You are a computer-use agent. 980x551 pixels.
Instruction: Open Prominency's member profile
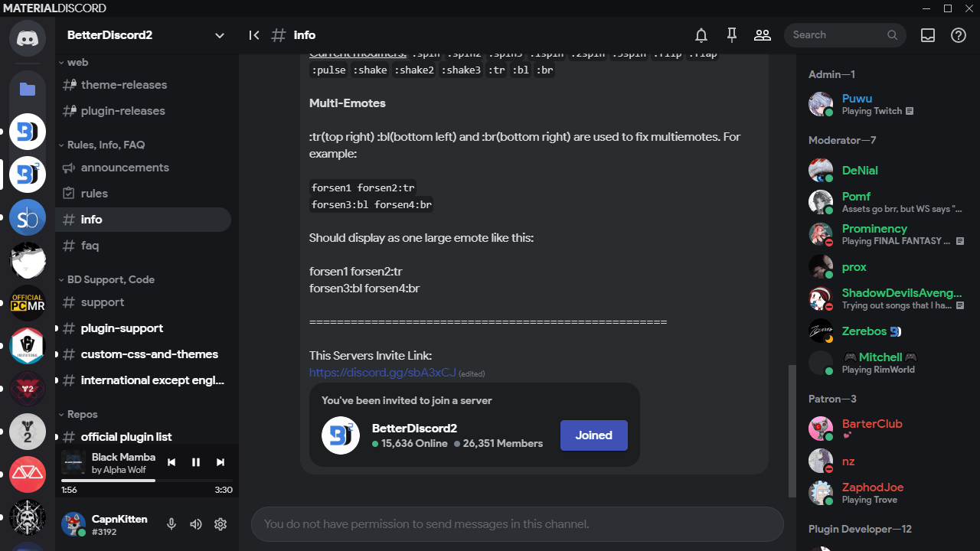[x=885, y=234]
